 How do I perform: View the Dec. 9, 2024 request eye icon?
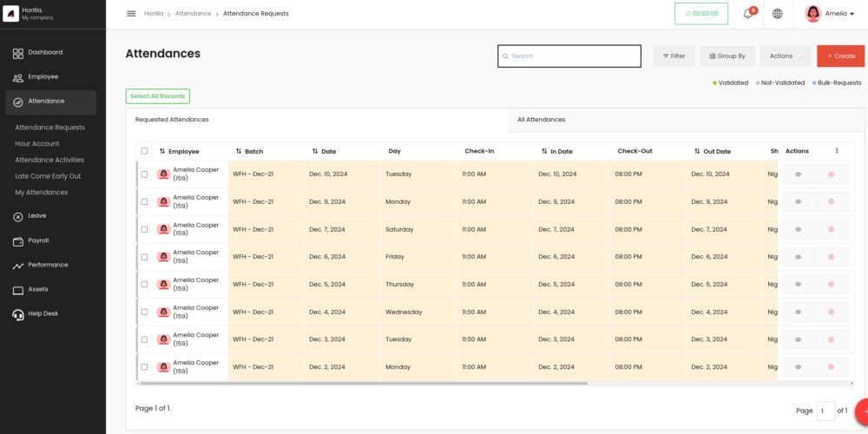tap(799, 201)
